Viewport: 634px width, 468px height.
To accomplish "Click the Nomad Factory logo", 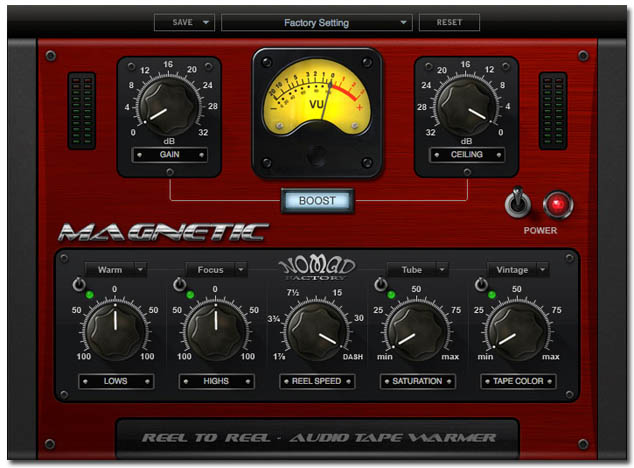I will pos(317,269).
